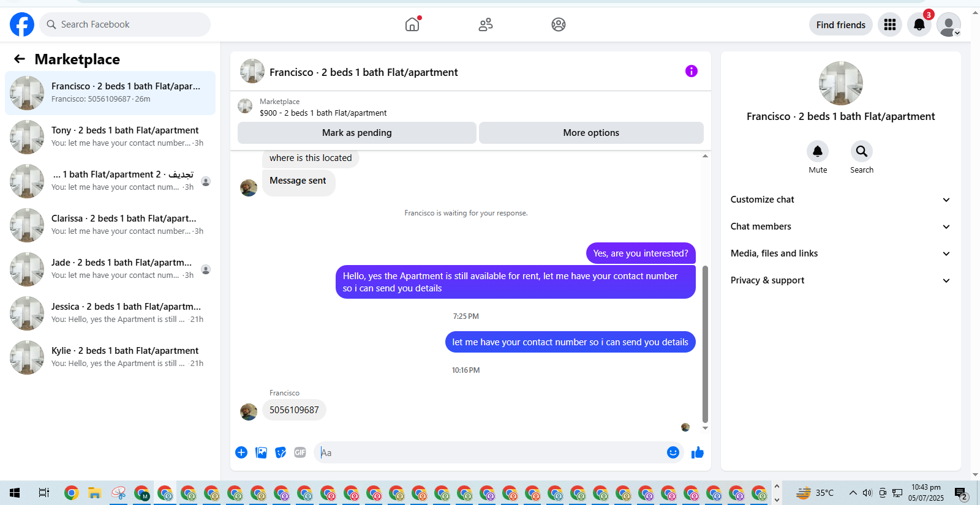Expand the Customize chat section
The image size is (980, 505).
[841, 200]
